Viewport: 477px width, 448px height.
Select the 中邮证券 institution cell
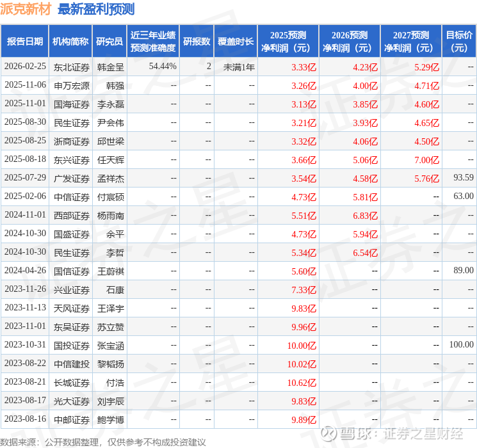coord(72,419)
